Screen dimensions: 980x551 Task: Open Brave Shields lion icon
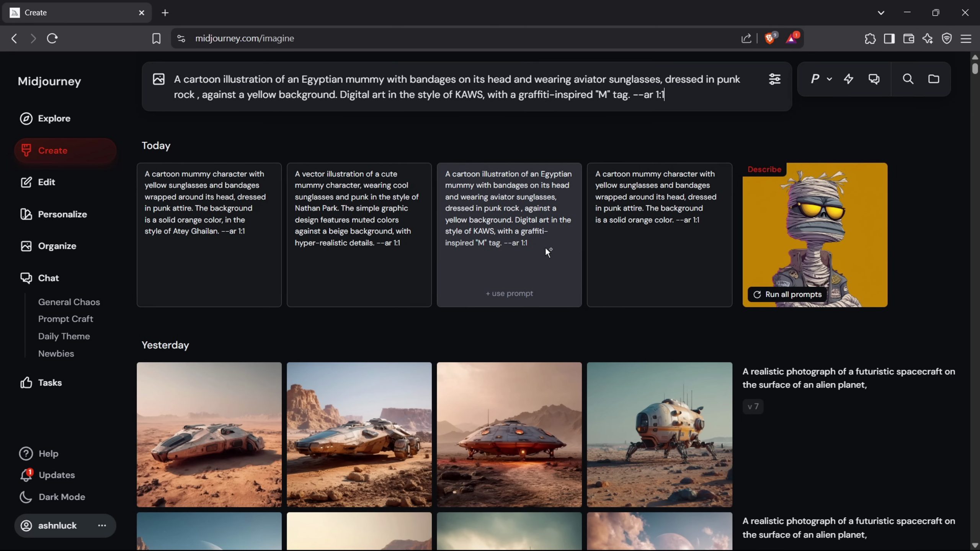tap(770, 38)
